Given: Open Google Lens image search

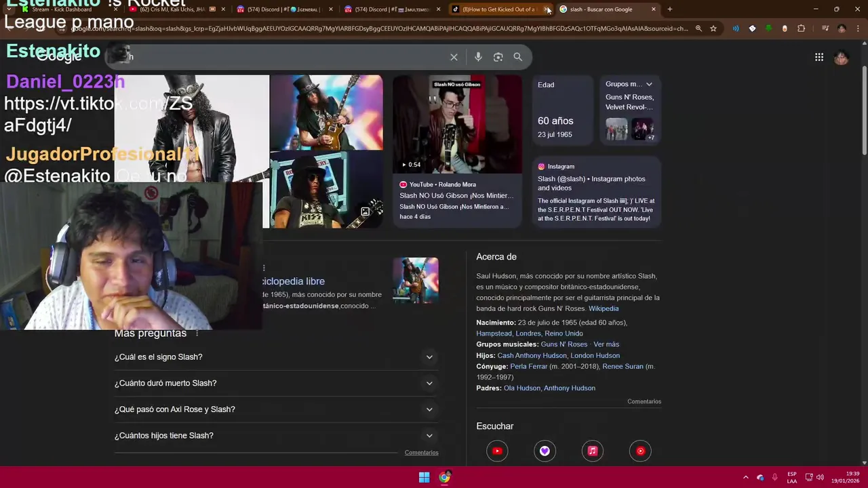Looking at the screenshot, I should (498, 58).
